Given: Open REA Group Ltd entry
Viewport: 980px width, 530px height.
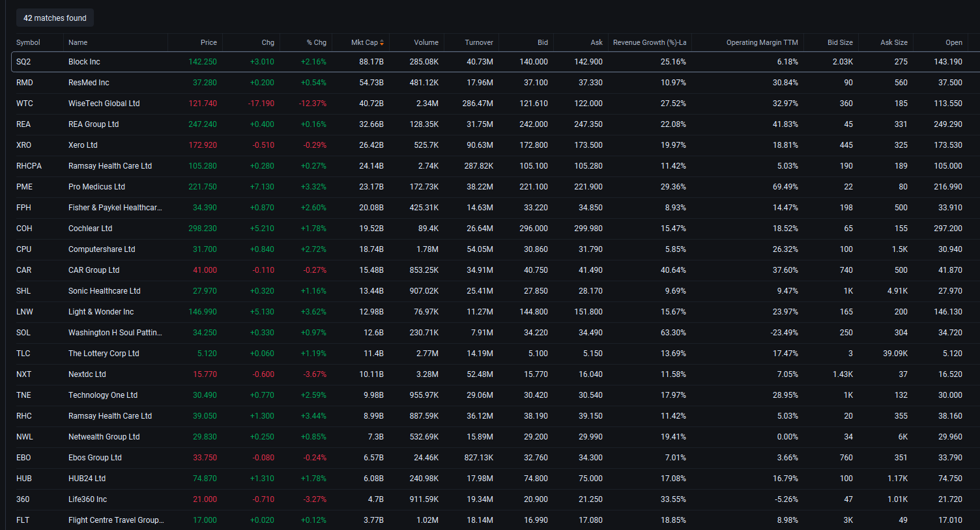Looking at the screenshot, I should [94, 124].
